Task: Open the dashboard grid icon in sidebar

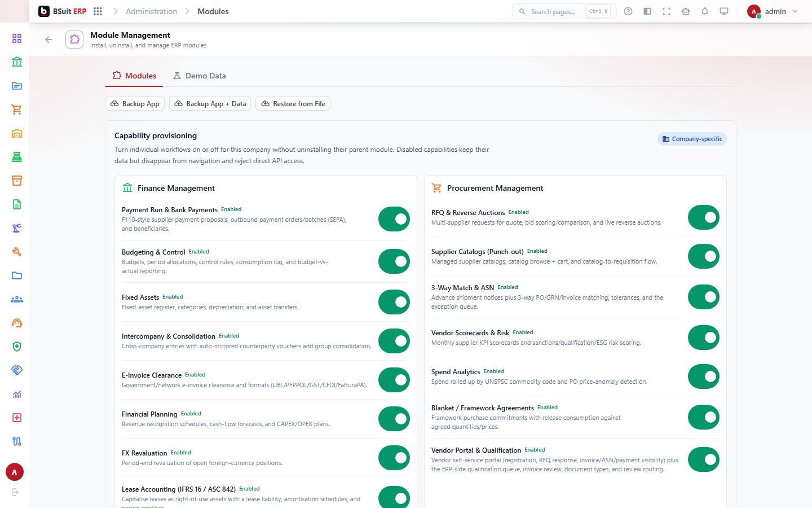Action: (x=17, y=38)
